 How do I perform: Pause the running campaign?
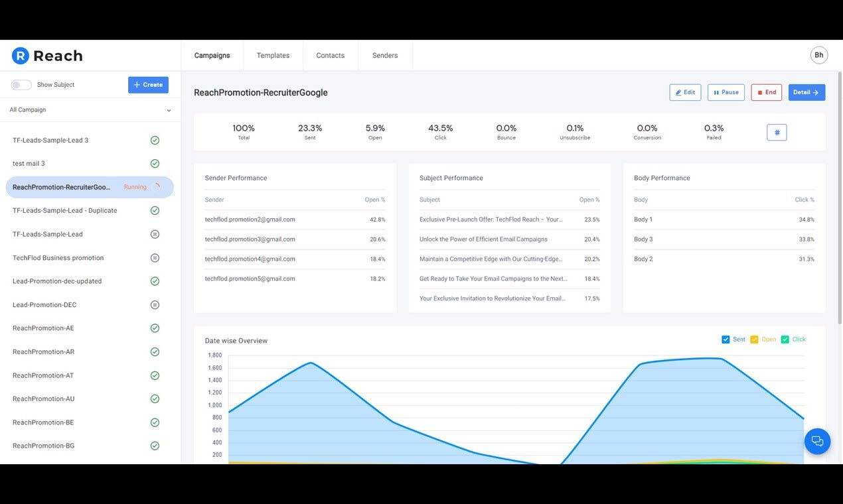coord(726,92)
